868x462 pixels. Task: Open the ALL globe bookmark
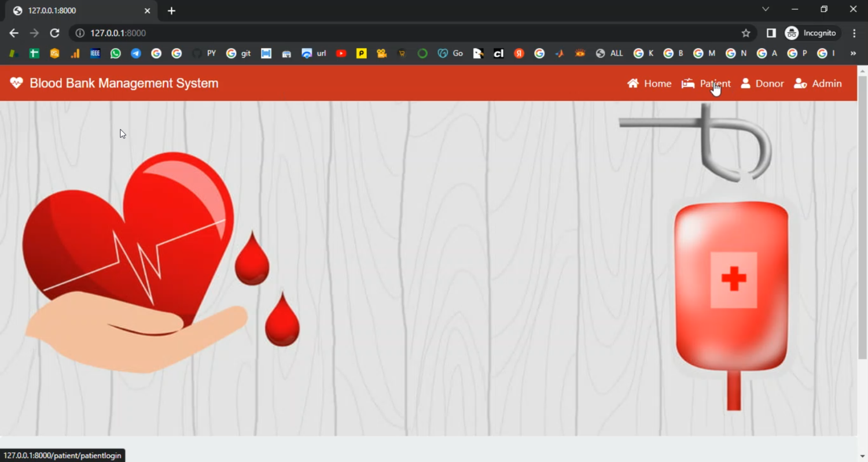tap(609, 53)
